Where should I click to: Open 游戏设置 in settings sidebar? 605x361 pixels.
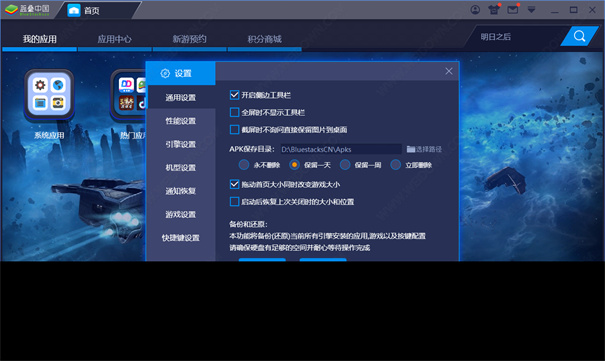181,214
